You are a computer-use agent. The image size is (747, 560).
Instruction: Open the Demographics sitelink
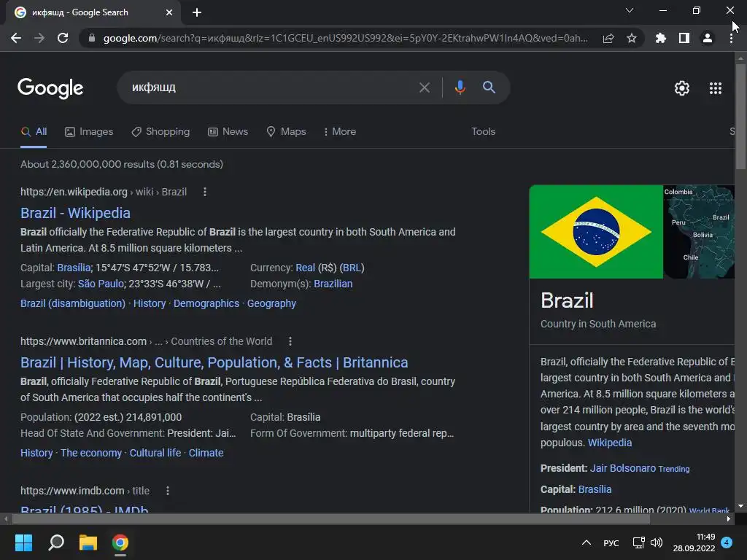(206, 303)
